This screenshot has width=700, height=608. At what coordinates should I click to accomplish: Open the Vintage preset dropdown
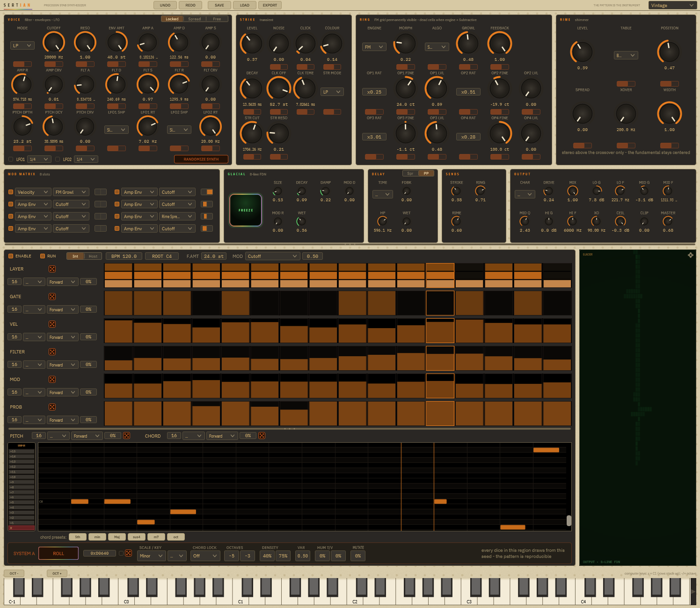pos(673,5)
